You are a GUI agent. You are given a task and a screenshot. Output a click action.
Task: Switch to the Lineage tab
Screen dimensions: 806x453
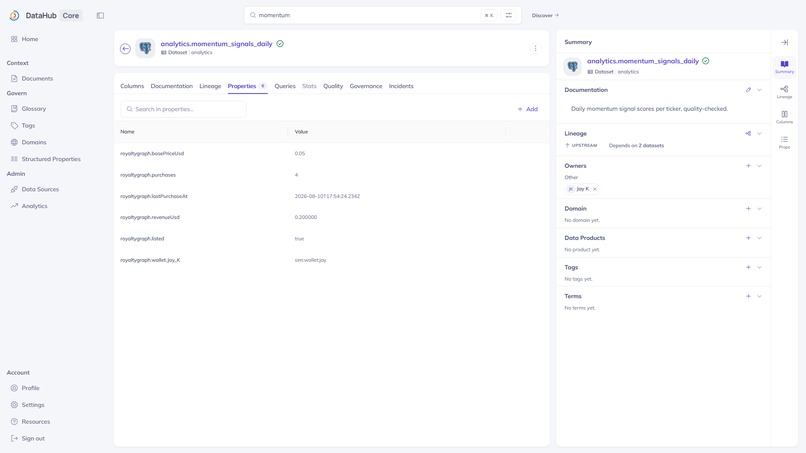click(x=210, y=86)
